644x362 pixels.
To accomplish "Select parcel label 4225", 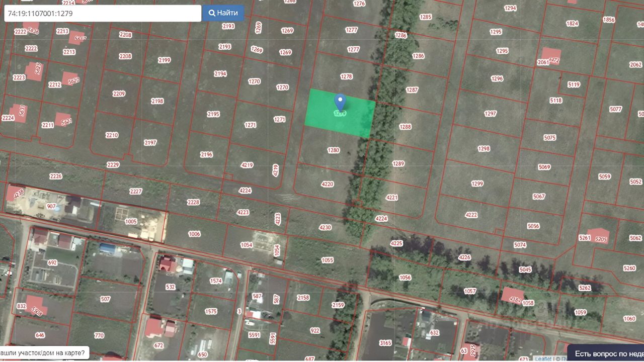I will tap(396, 243).
